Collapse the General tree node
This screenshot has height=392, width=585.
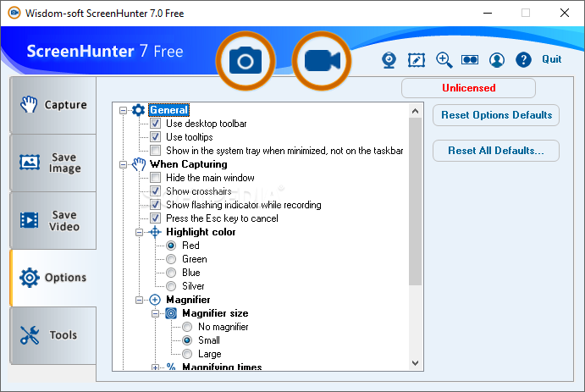pos(123,110)
